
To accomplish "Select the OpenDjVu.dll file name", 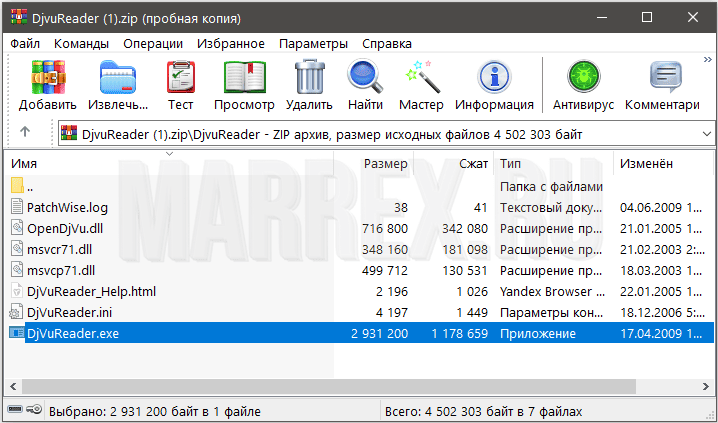I will (x=65, y=228).
